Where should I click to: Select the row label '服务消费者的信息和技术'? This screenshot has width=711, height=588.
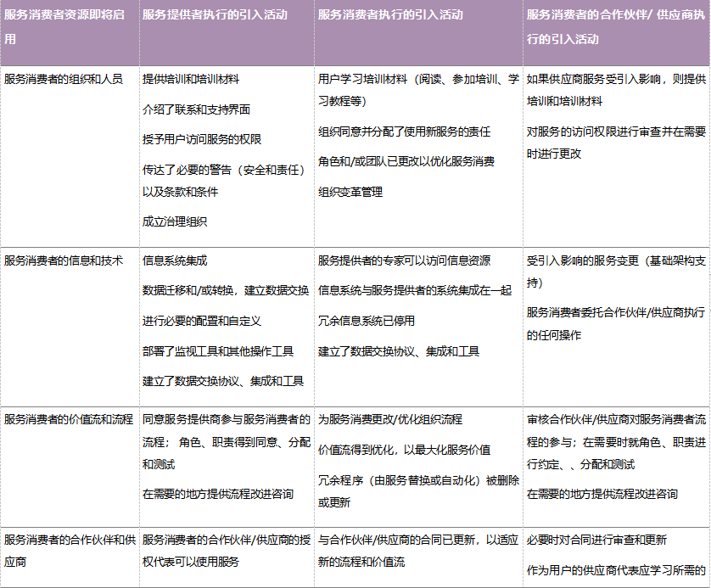tap(64, 260)
